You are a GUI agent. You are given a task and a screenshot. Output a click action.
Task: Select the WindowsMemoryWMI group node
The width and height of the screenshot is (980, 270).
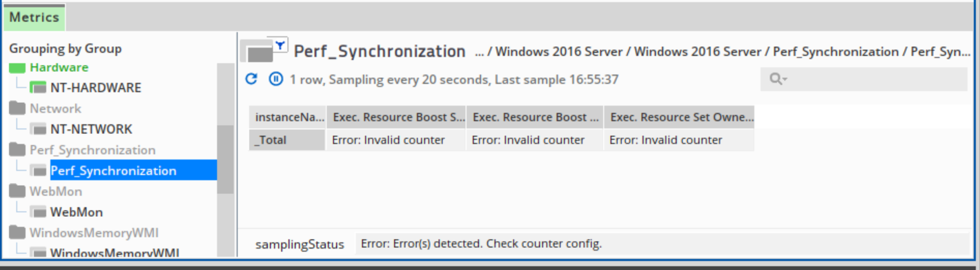pos(94,233)
